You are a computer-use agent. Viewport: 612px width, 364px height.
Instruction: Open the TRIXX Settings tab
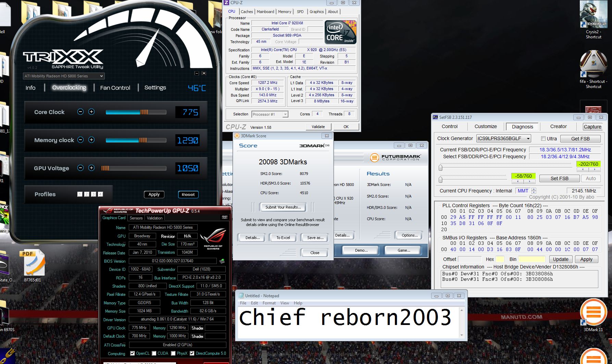tap(155, 88)
